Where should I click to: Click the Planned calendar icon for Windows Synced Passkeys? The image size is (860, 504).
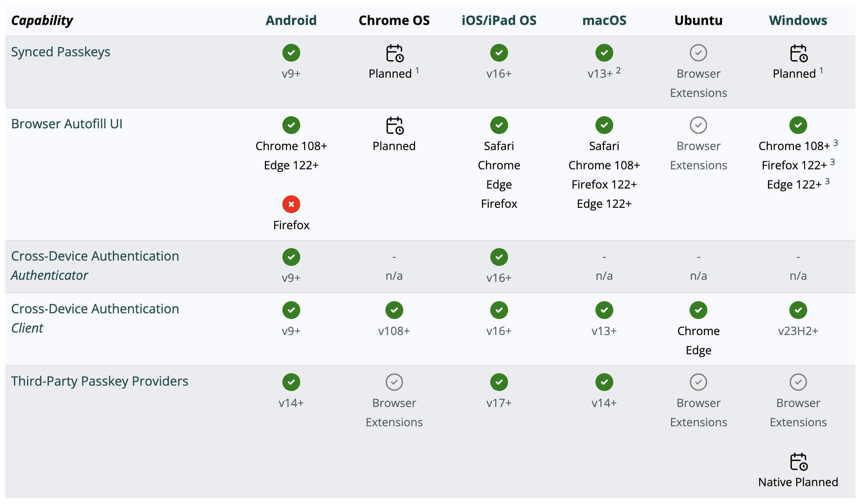pos(799,53)
